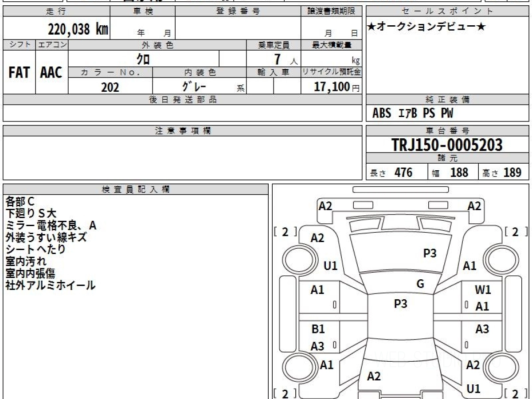Click the chassis number TRJ150-0005203

[447, 145]
